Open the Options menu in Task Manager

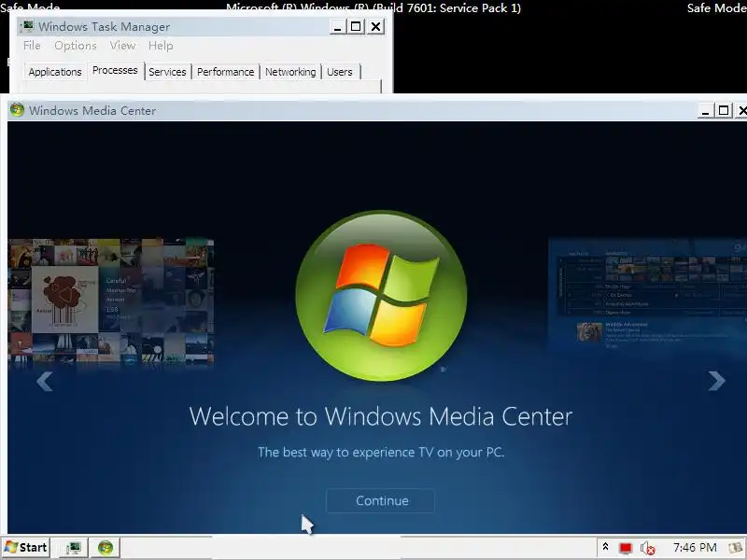[76, 46]
